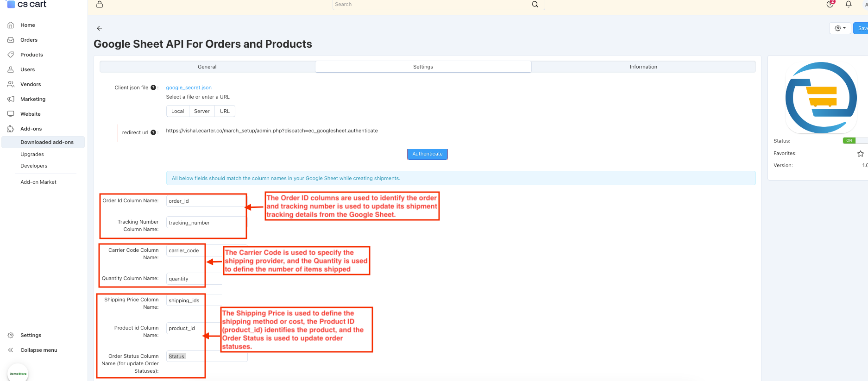868x381 pixels.
Task: Click the Vendors people icon
Action: tap(11, 84)
